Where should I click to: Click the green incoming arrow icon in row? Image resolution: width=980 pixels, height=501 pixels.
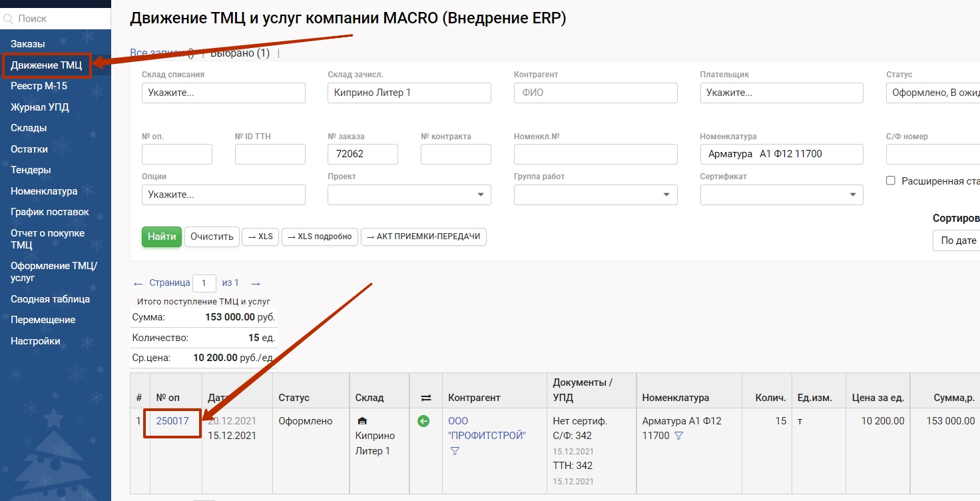tap(423, 421)
